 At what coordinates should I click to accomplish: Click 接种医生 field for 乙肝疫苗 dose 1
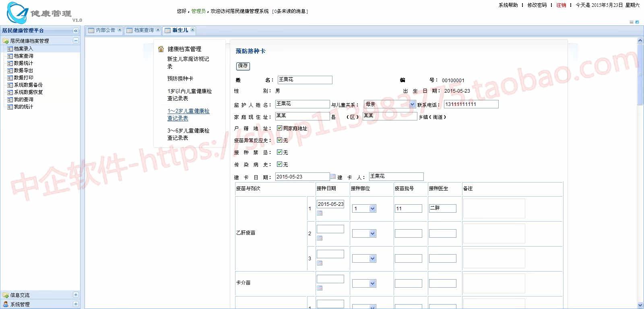point(442,208)
